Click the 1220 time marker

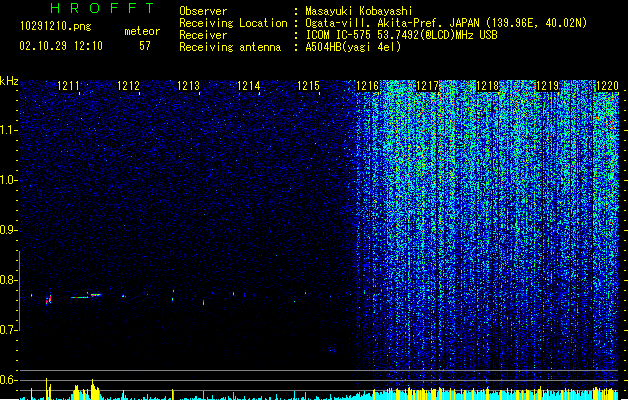(607, 86)
